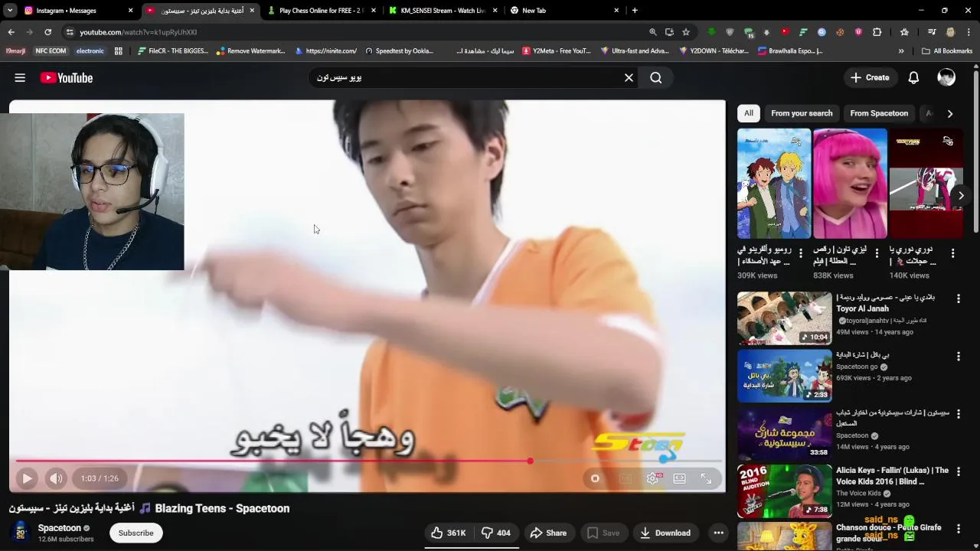Open the page zoom magnifier in address bar
Image resolution: width=980 pixels, height=551 pixels.
pos(652,32)
